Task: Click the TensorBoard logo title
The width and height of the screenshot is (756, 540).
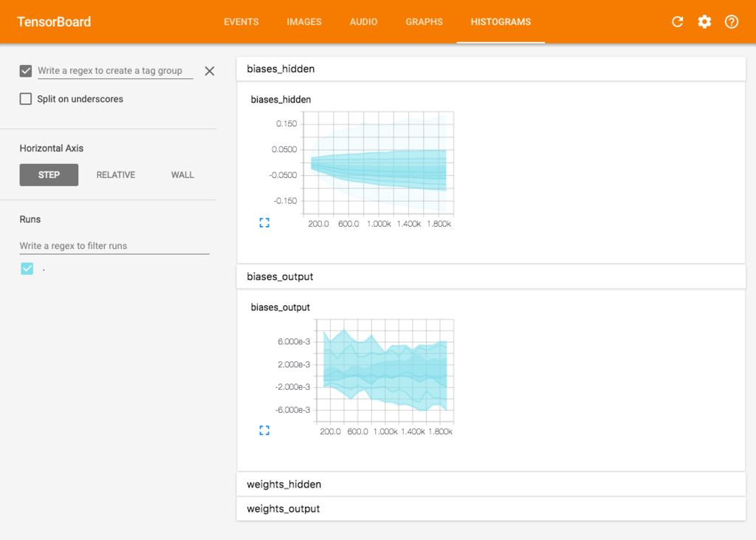Action: point(54,21)
